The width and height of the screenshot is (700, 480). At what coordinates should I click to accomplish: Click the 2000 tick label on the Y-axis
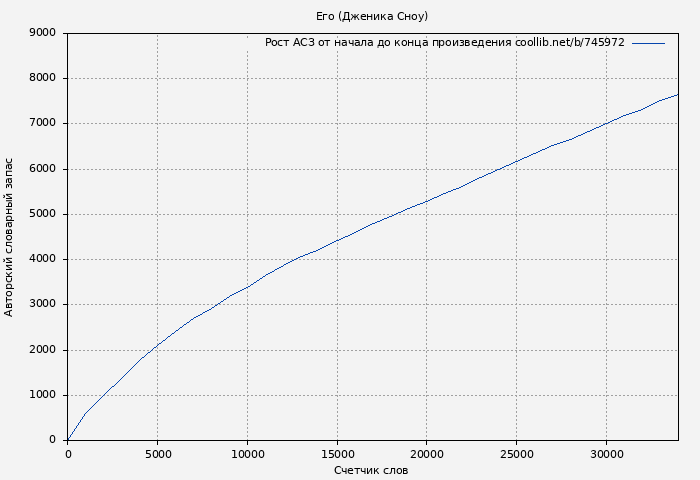43,350
